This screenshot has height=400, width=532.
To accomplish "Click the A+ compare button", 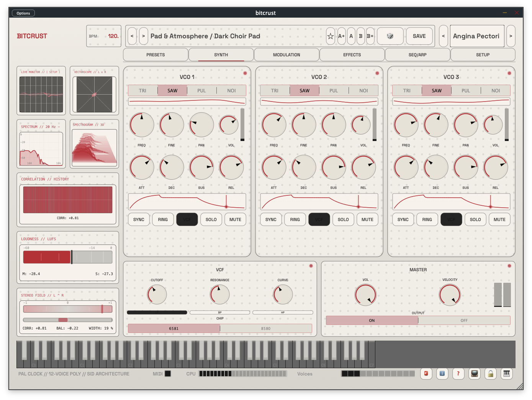I will click(341, 36).
